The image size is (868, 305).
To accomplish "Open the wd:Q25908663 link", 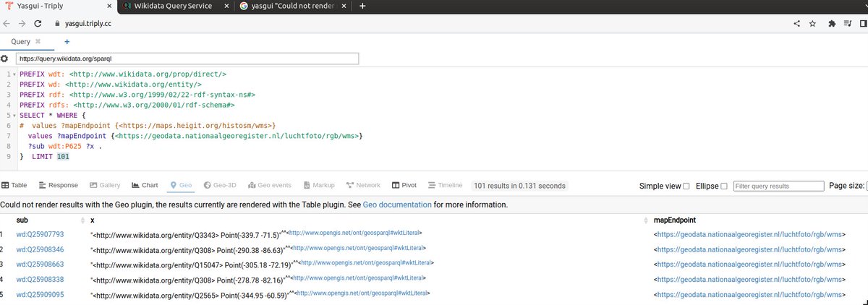I will (x=41, y=264).
